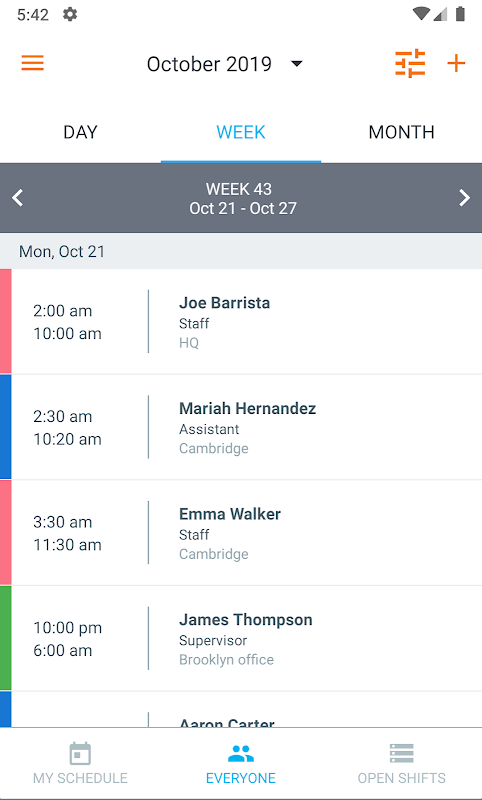Switch to the MONTH tab
The width and height of the screenshot is (482, 800).
tap(401, 132)
